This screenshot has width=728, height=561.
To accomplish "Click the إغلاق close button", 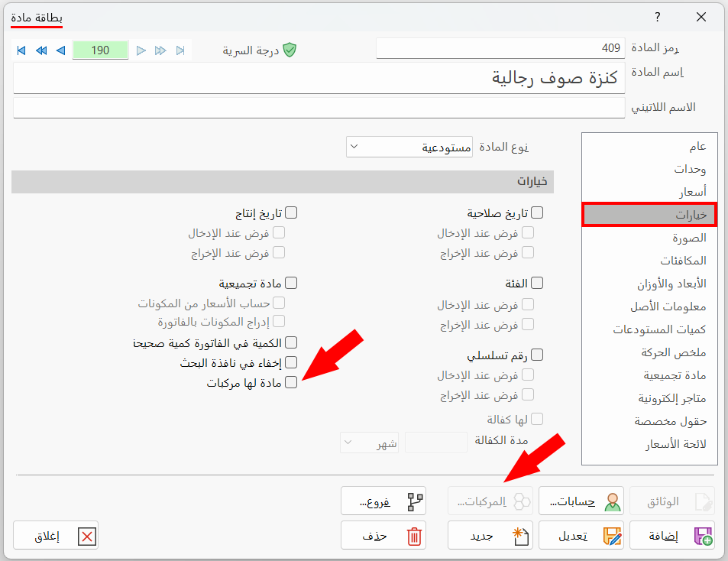I will pyautogui.click(x=56, y=536).
